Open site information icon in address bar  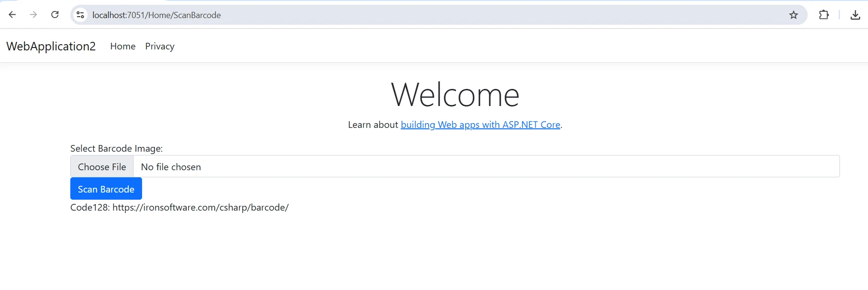click(81, 15)
